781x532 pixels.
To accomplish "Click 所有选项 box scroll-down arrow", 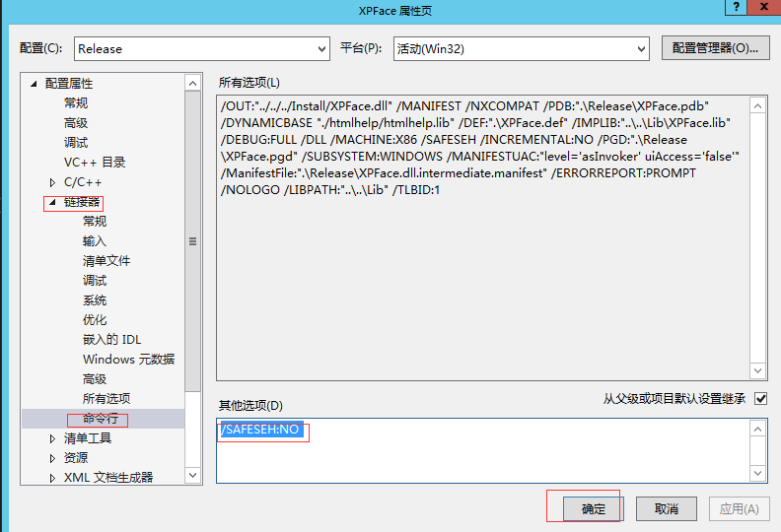I will 757,370.
